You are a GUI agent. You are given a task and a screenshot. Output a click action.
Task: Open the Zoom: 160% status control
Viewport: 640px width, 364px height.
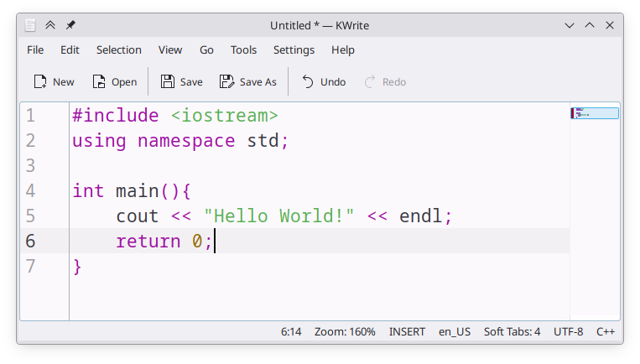[345, 332]
